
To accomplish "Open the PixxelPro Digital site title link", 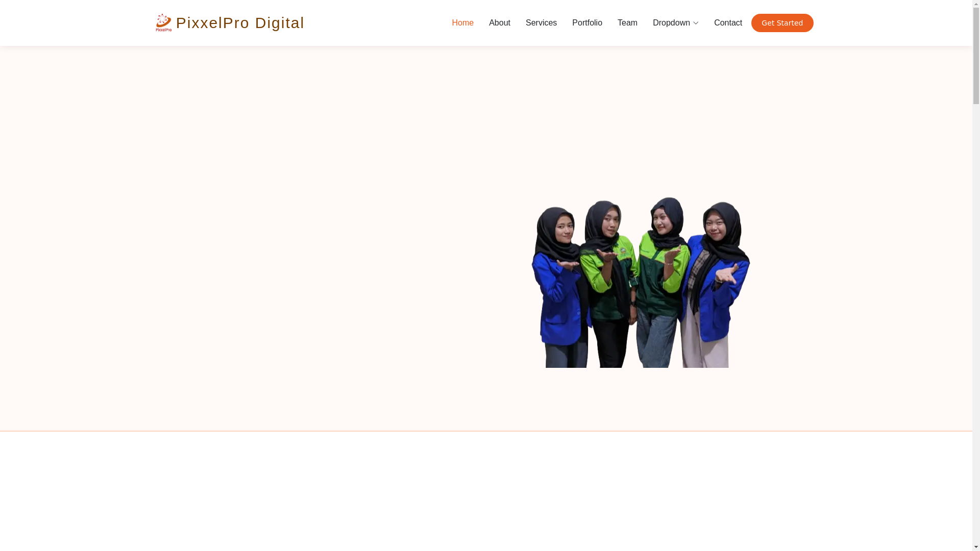I will point(240,23).
